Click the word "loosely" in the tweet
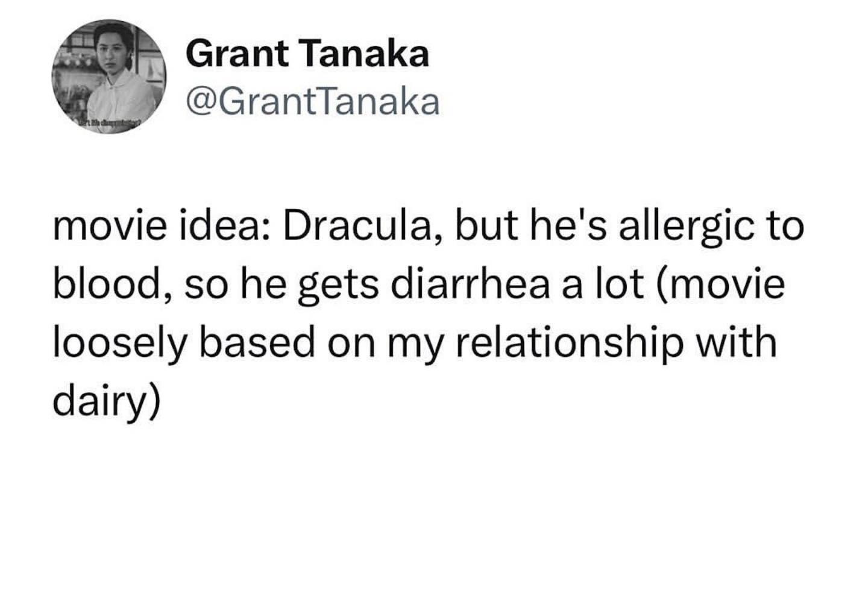The height and width of the screenshot is (596, 868). click(118, 342)
